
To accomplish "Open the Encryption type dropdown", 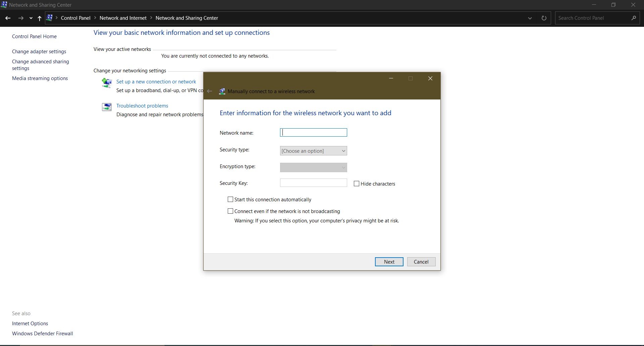I will [x=314, y=167].
